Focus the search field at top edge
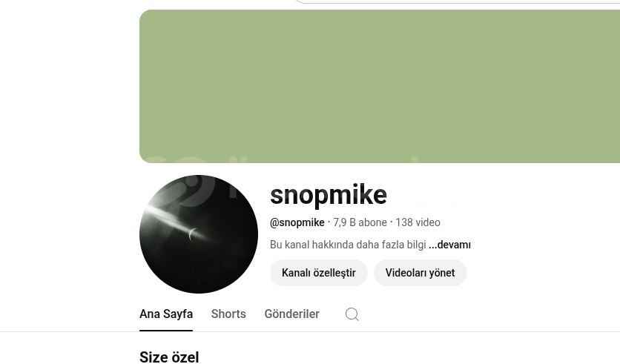Screen dimensions: 620x364 pos(457,1)
